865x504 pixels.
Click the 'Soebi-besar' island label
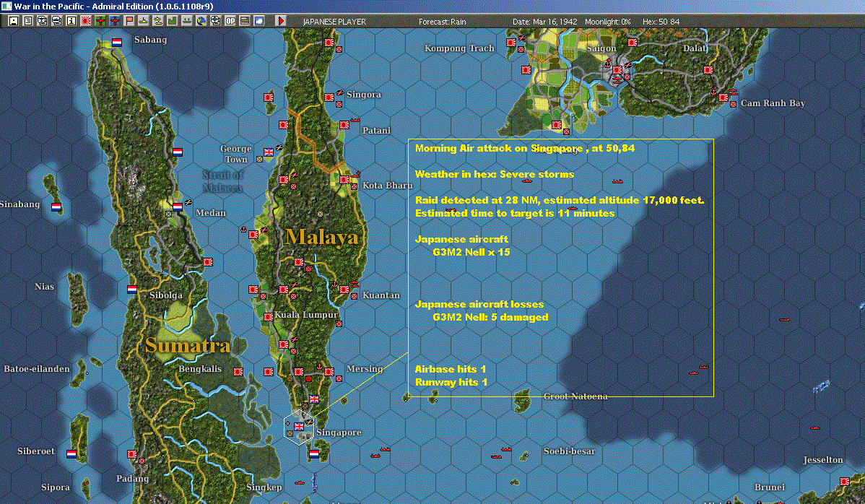coord(569,451)
